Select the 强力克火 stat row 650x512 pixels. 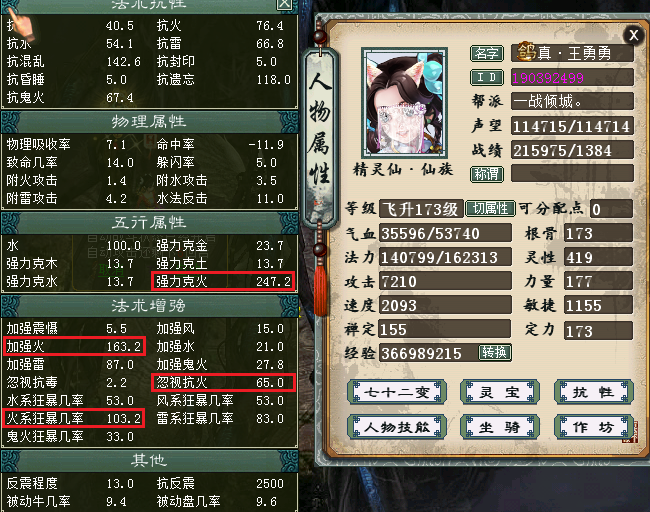coord(223,281)
